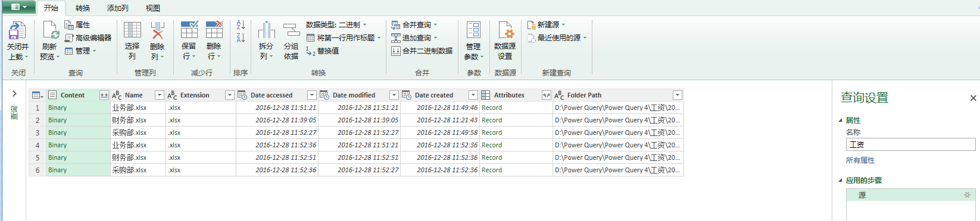The image size is (980, 221).
Task: Open Name column filter dropdown
Action: [x=159, y=95]
